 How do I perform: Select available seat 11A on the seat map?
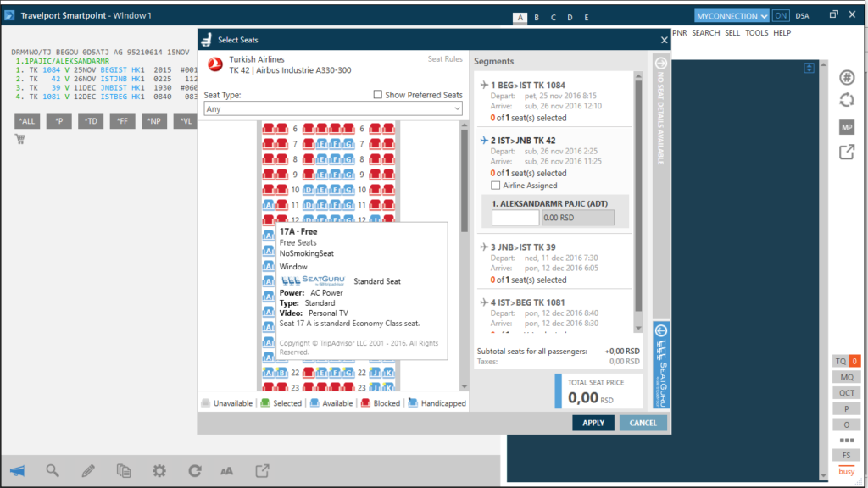click(x=269, y=205)
